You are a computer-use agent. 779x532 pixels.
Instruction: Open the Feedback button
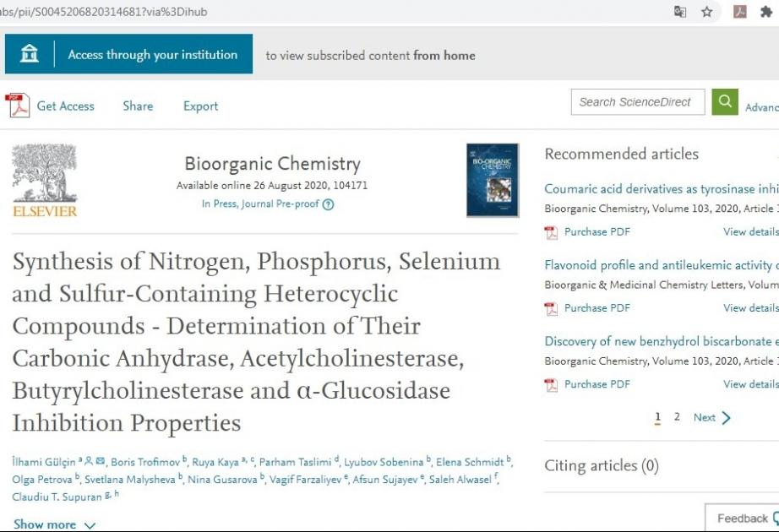(742, 518)
